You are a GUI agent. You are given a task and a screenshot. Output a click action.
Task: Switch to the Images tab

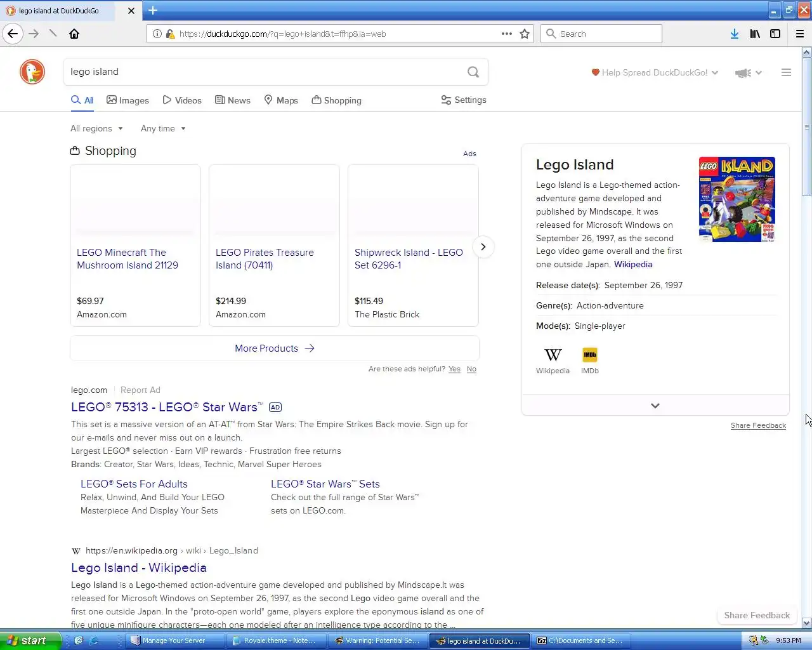point(128,100)
